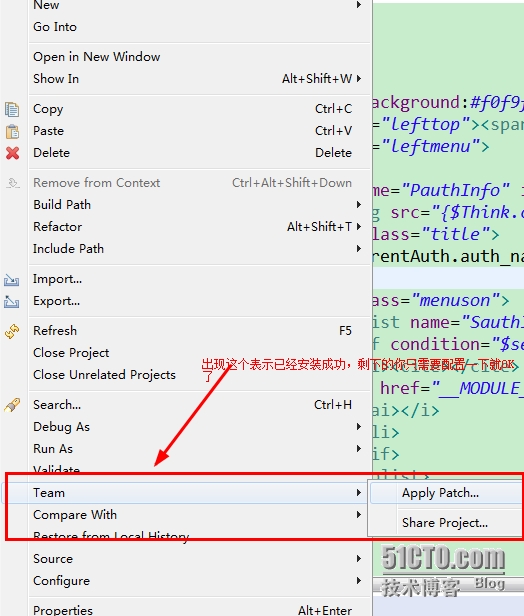The width and height of the screenshot is (524, 616).
Task: Click the red Delete X icon
Action: [x=12, y=153]
